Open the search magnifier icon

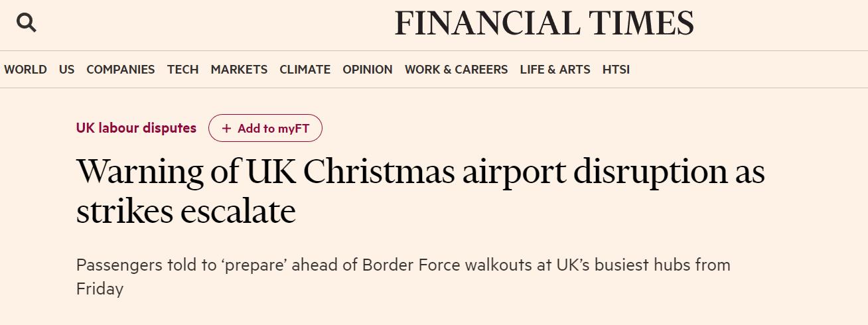tap(27, 23)
